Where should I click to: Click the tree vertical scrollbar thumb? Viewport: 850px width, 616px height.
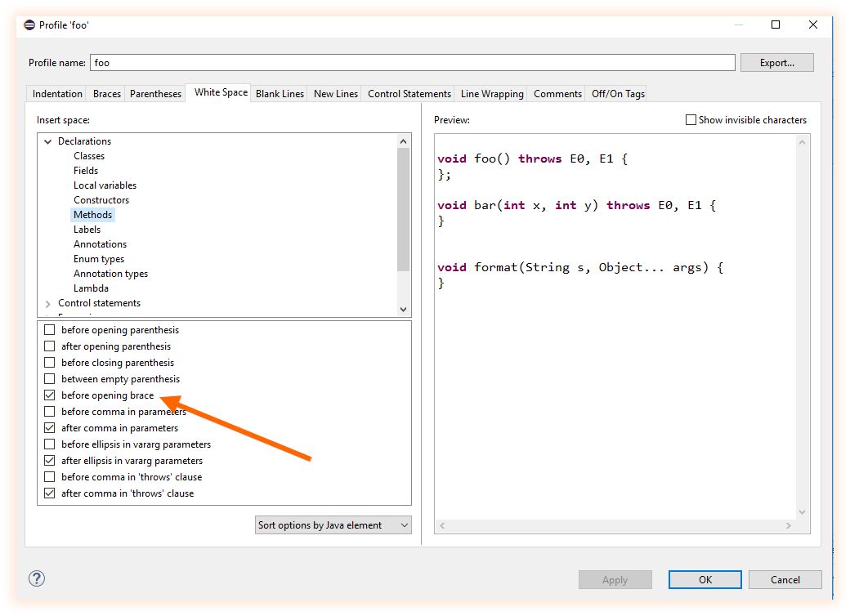point(403,209)
